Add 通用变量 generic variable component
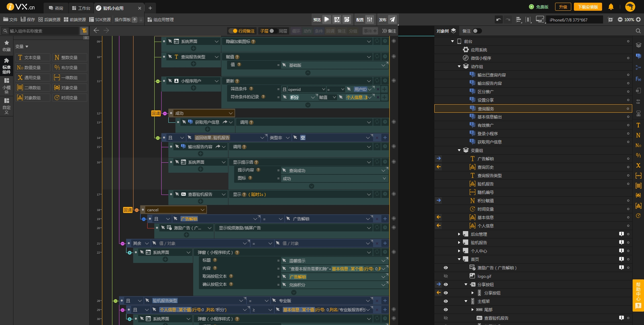The width and height of the screenshot is (644, 325). tap(33, 77)
